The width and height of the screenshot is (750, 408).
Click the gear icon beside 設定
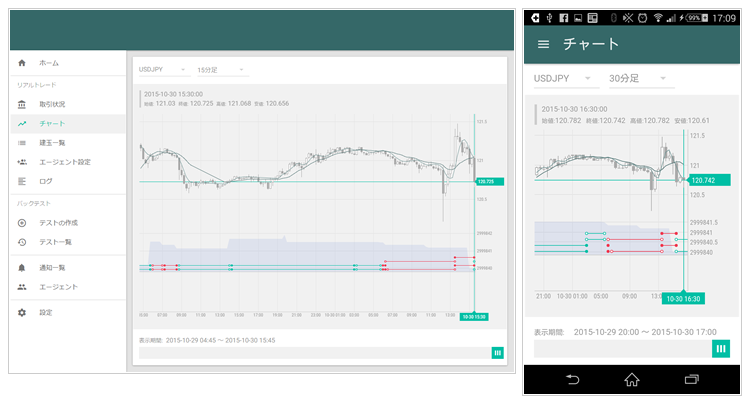pyautogui.click(x=22, y=312)
